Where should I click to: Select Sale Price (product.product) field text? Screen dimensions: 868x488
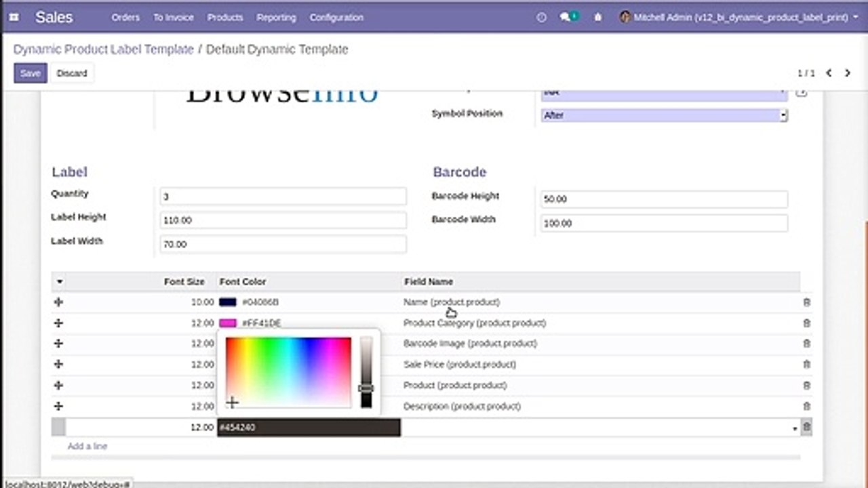pos(460,365)
